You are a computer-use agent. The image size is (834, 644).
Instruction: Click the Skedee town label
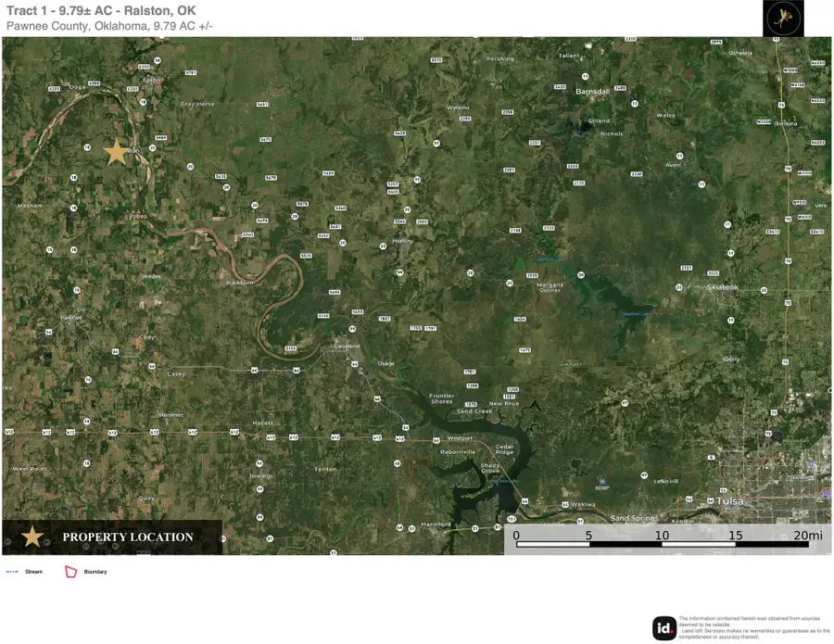[151, 276]
